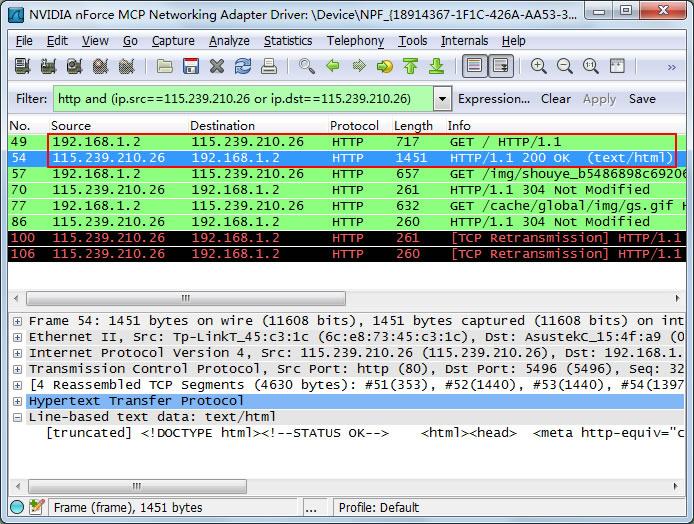The height and width of the screenshot is (524, 694).
Task: Open the File menu
Action: tap(24, 41)
